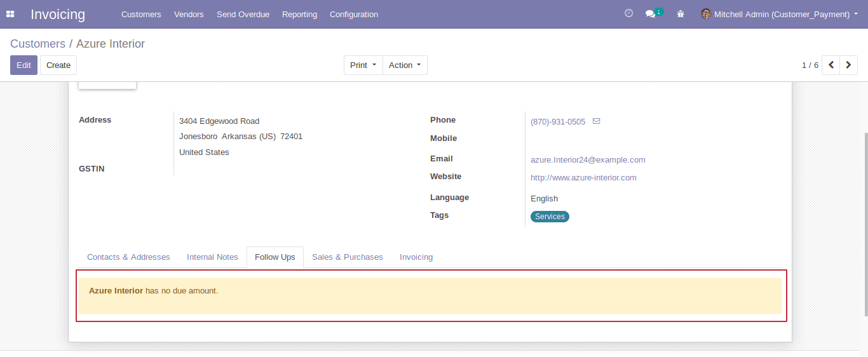Click the Edit button
The height and width of the screenshot is (357, 868).
tap(24, 65)
